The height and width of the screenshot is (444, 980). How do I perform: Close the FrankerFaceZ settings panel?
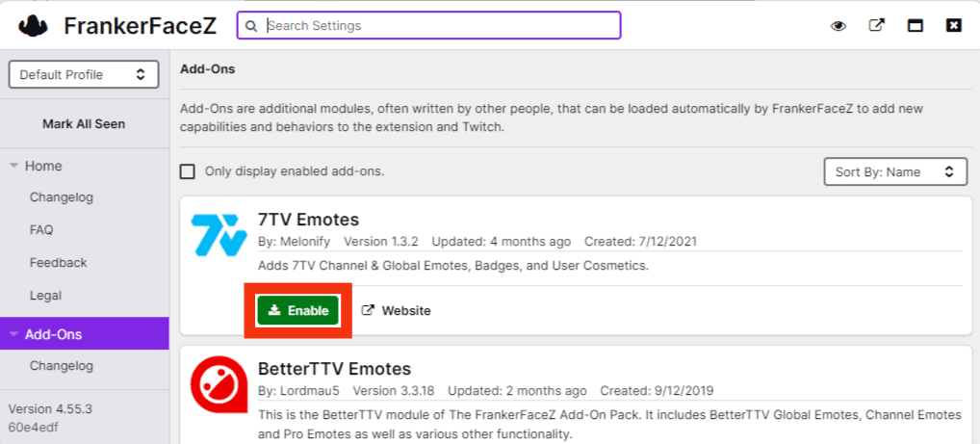[954, 26]
